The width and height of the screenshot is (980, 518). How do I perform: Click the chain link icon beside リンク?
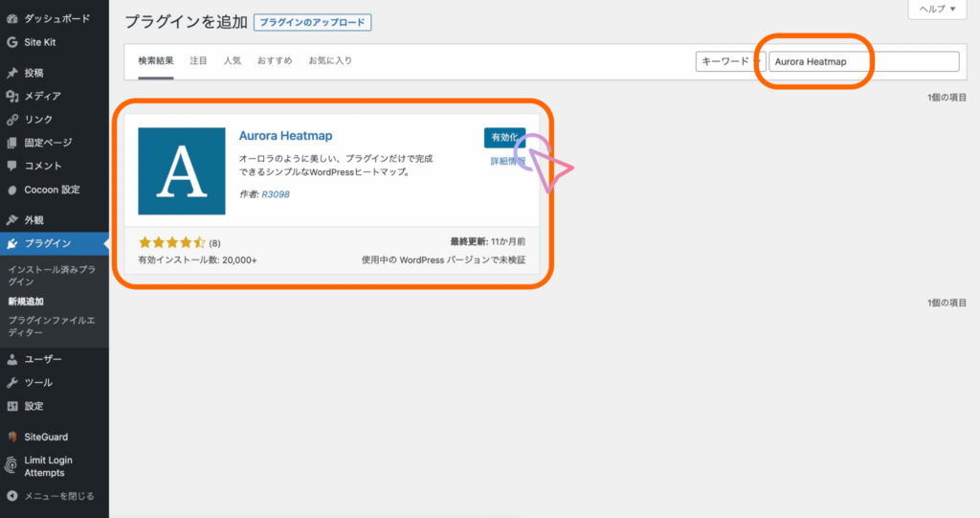point(11,120)
